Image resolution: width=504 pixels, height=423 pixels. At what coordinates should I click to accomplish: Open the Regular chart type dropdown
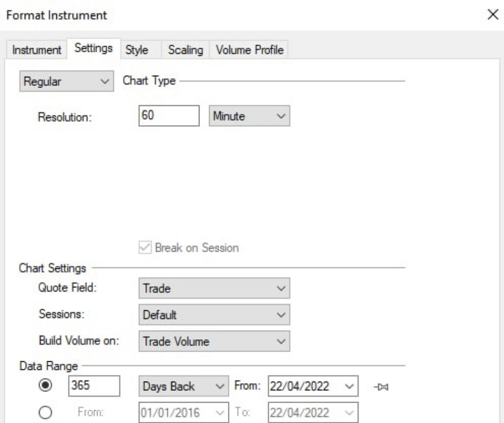tap(65, 82)
